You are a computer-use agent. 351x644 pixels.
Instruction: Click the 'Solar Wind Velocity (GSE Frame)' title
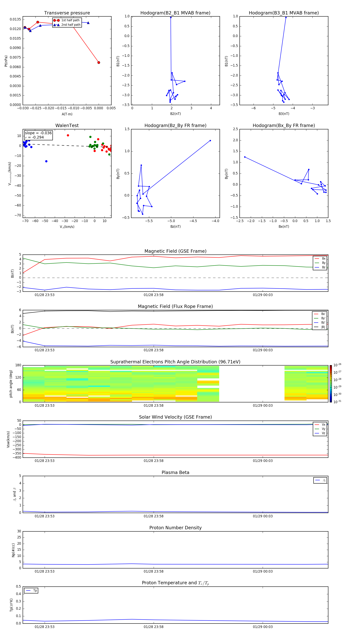[x=175, y=417]
